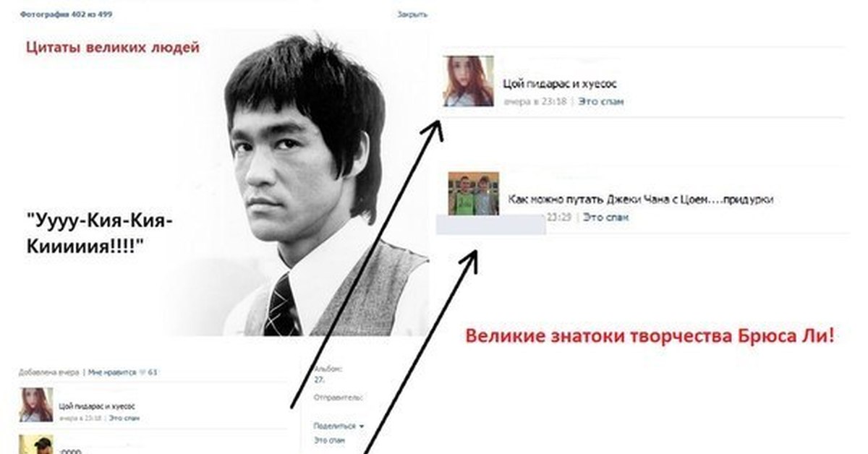Open the red-haired girl avatar in bottom comments
The height and width of the screenshot is (454, 868).
tap(35, 405)
